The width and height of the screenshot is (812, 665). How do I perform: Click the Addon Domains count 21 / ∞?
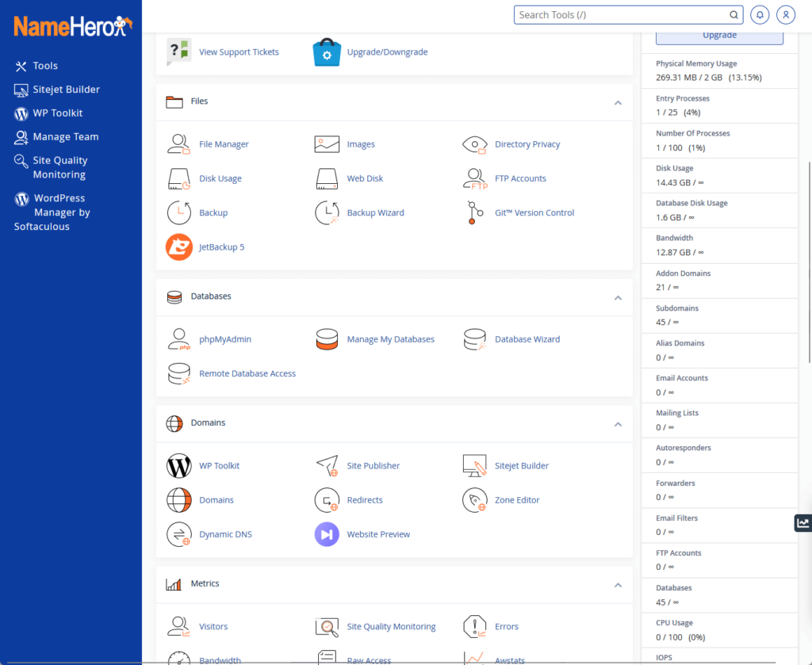[667, 287]
